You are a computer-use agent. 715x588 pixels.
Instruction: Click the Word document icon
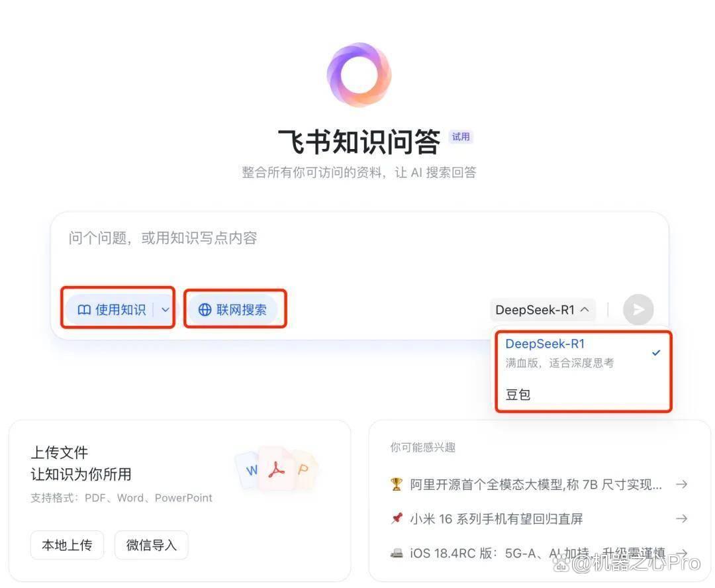pyautogui.click(x=249, y=469)
